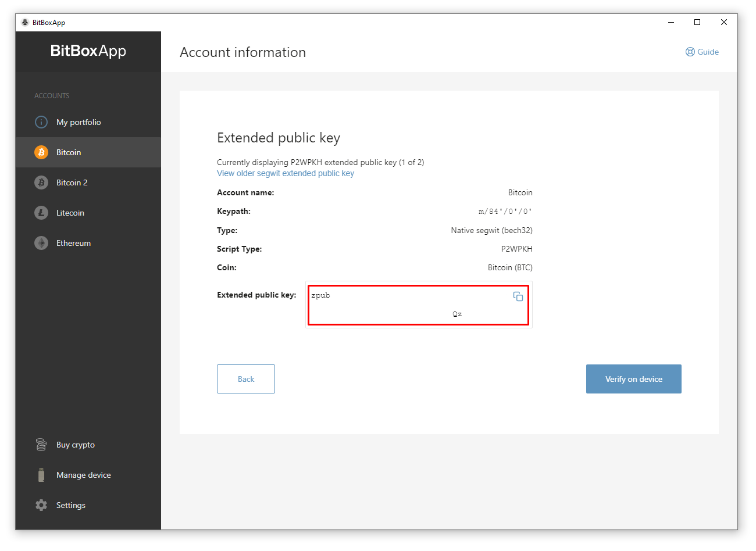Click the ACCOUNTS sidebar header
This screenshot has height=551, width=756.
point(52,95)
